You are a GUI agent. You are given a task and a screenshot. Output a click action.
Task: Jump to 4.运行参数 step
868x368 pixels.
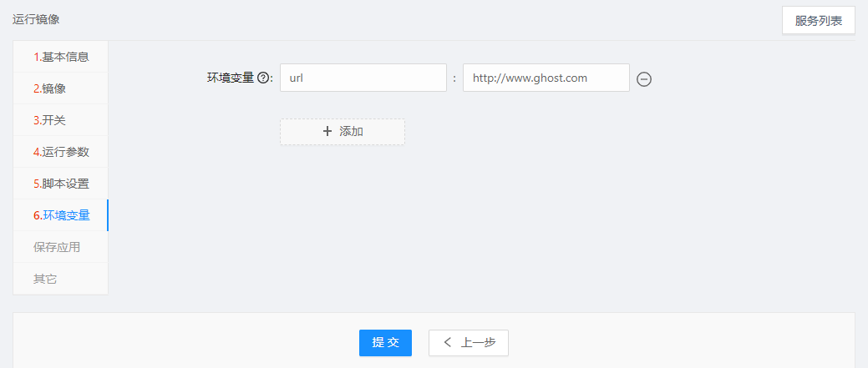pos(60,152)
